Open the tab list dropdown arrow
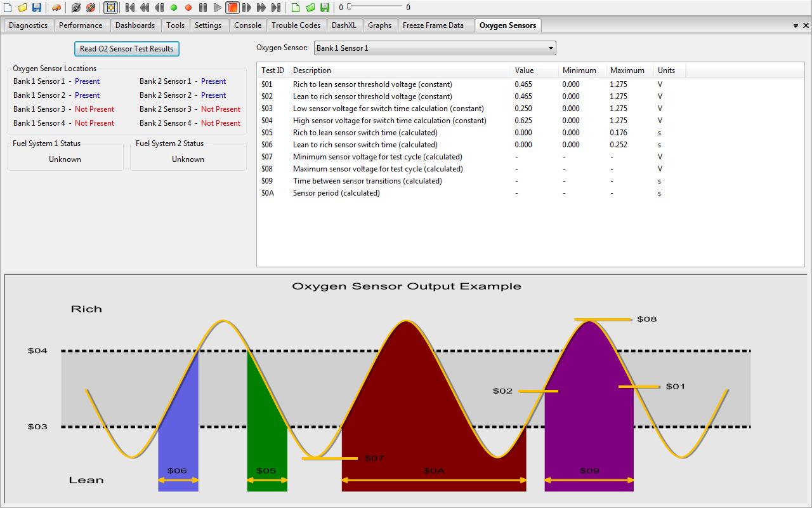Viewport: 812px width, 508px height. tap(796, 26)
